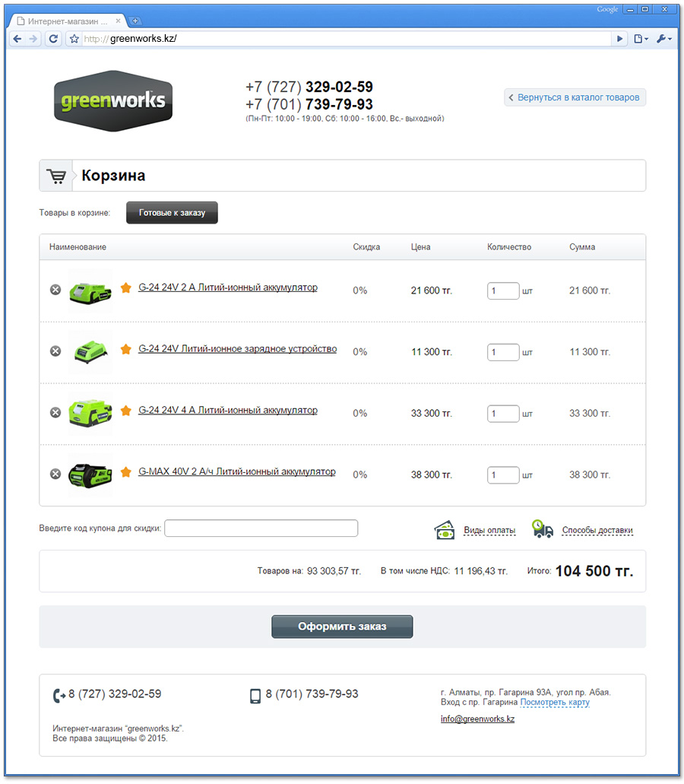
Task: Open the wrench settings menu
Action: coord(664,39)
